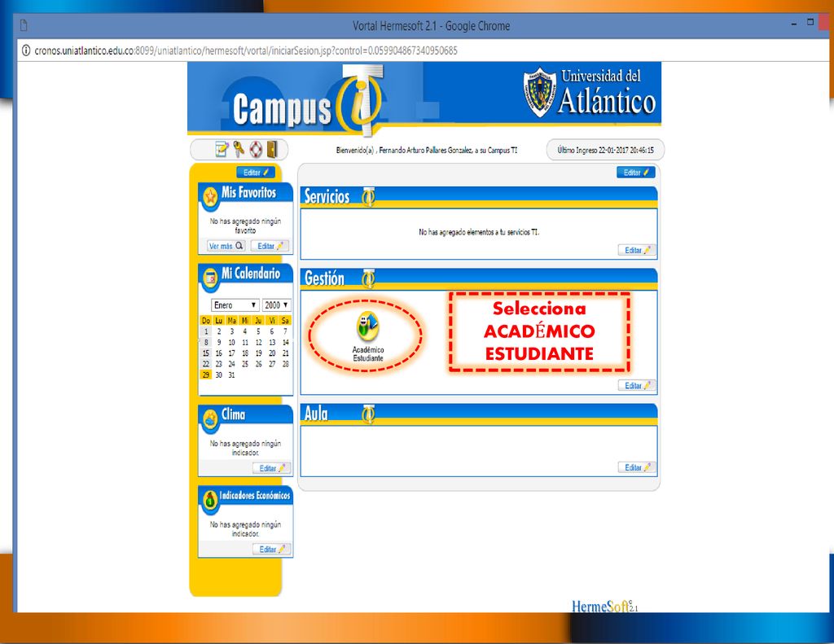The image size is (834, 644).
Task: Click the site info icon in address bar
Action: (x=25, y=50)
